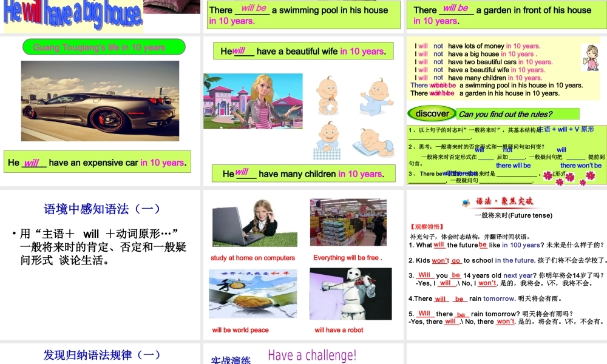Click the cartoon girl in the pink dress

tap(591, 58)
